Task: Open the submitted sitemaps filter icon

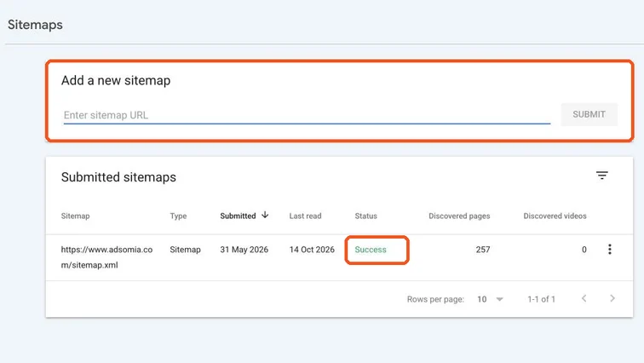Action: point(601,176)
